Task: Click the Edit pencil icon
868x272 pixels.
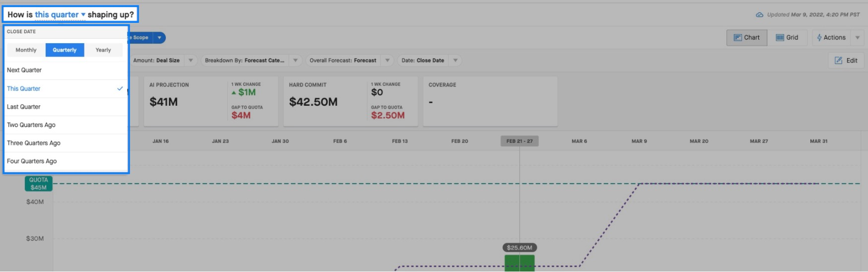Action: [x=838, y=61]
